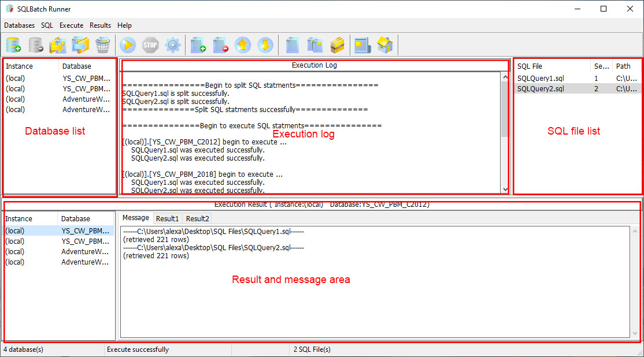Screen dimensions: 644x357
Task: Click the house home icon in toolbar
Action: coord(385,44)
